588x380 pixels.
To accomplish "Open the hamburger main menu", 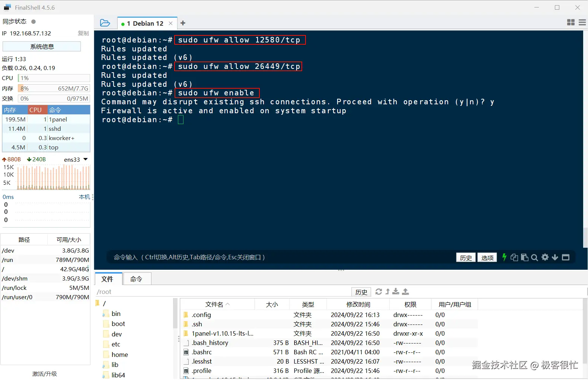I will point(582,22).
